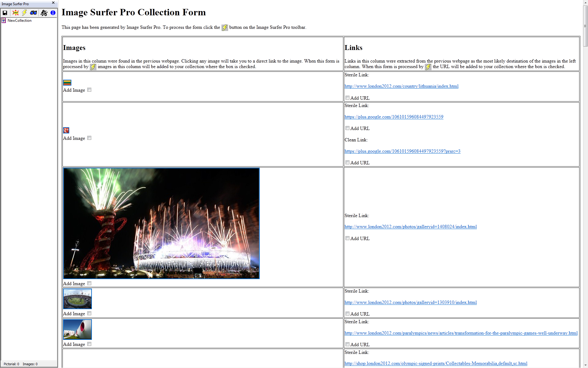Viewport: 588px width, 368px height.
Task: Check Add URL for the Google Plus sterile link
Action: (x=347, y=128)
